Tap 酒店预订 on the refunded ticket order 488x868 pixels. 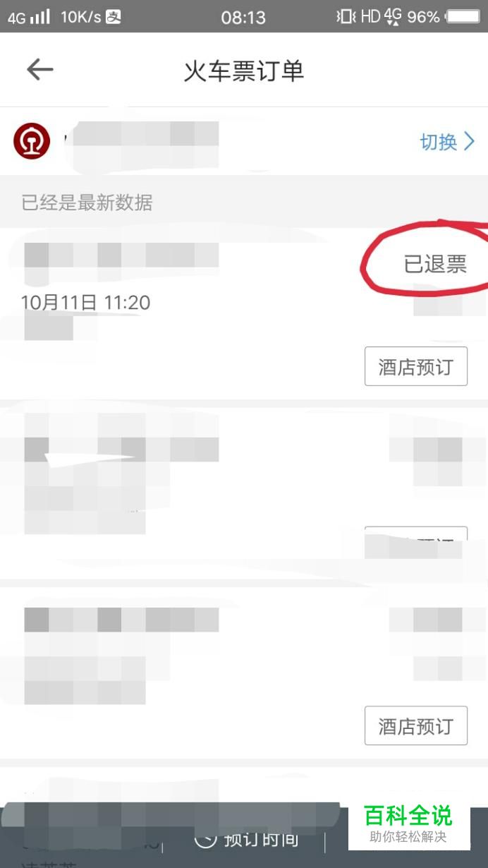click(x=416, y=366)
